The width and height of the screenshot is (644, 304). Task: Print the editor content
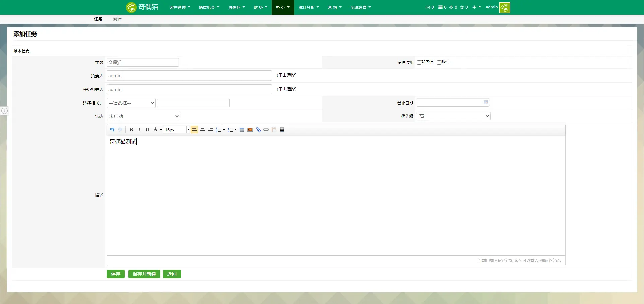pos(282,130)
